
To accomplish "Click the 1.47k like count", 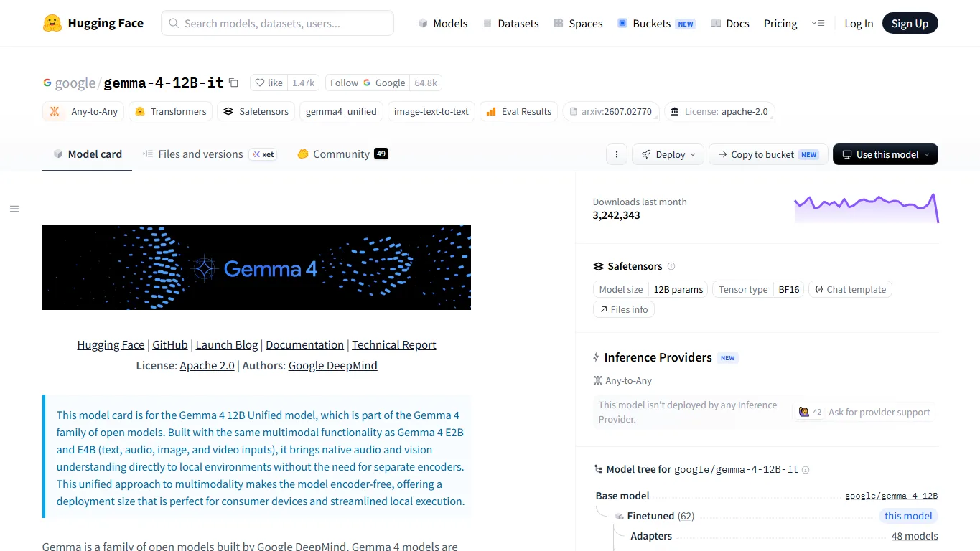I will [304, 83].
